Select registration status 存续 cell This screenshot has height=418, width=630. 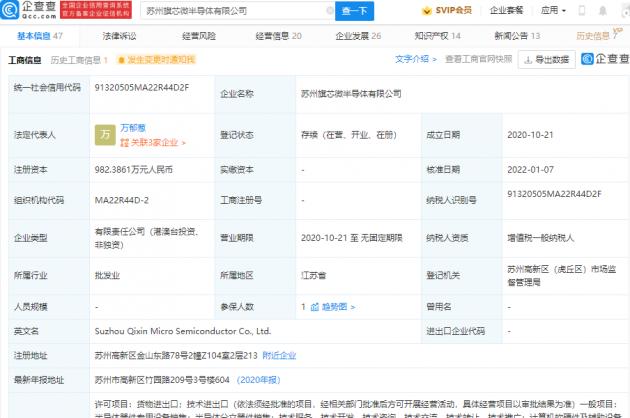[349, 135]
